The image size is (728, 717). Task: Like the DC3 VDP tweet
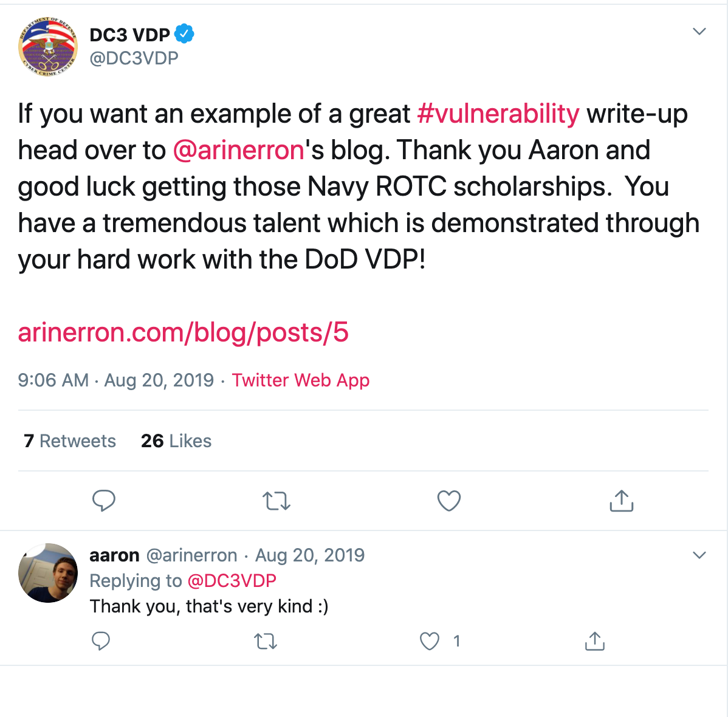pyautogui.click(x=449, y=501)
